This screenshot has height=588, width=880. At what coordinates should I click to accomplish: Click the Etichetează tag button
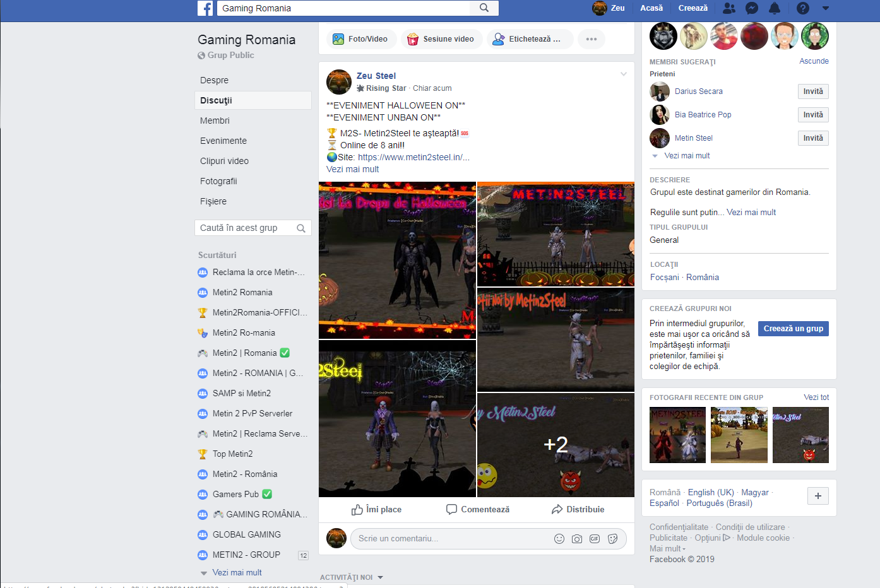[x=529, y=39]
